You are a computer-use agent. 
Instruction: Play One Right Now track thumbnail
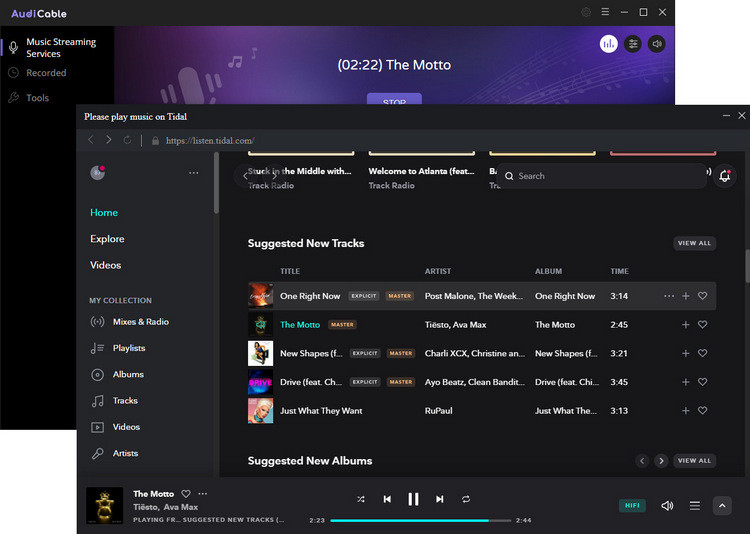pos(260,296)
